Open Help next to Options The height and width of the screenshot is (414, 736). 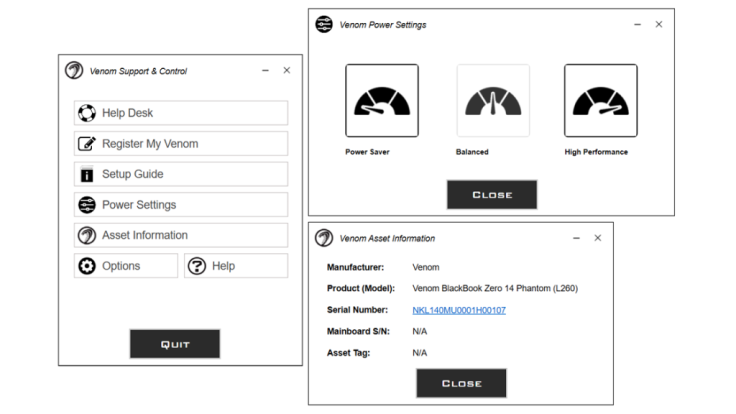pyautogui.click(x=236, y=266)
